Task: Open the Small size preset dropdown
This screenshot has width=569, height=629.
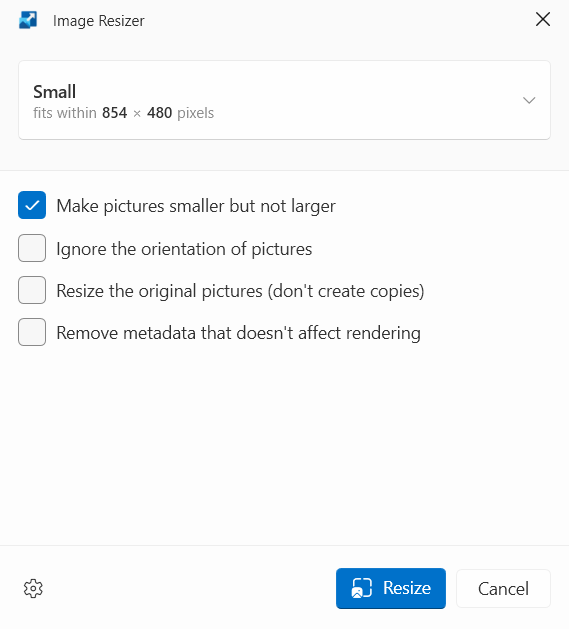Action: [x=284, y=100]
